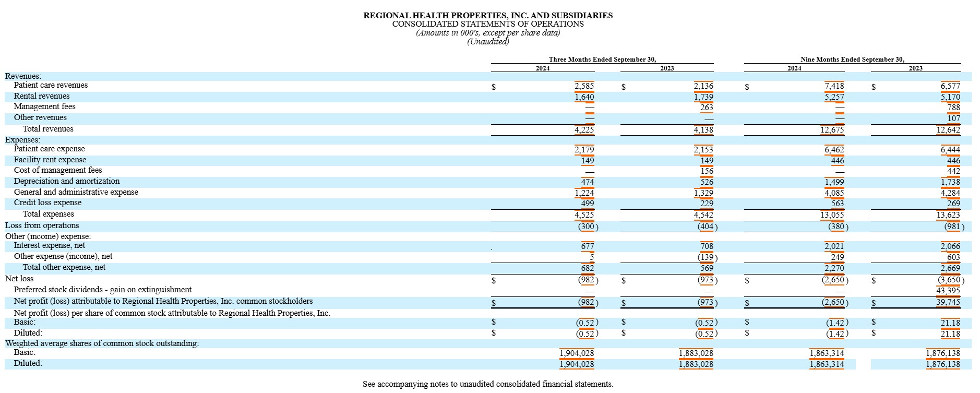Click the 'See accompanying notes' footer text
Viewport: 980px width, 393px height.
pyautogui.click(x=488, y=384)
